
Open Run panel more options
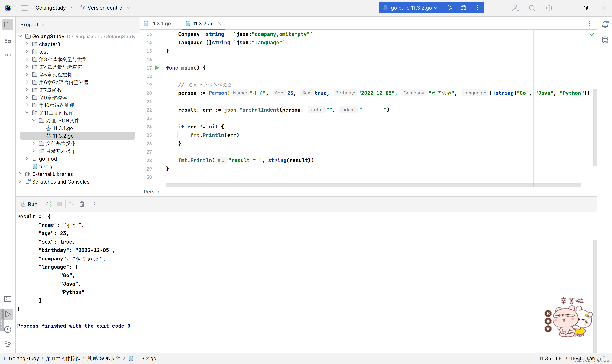pos(94,204)
